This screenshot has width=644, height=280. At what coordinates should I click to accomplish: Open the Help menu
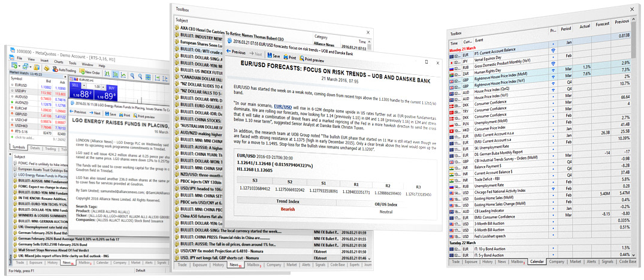click(102, 66)
